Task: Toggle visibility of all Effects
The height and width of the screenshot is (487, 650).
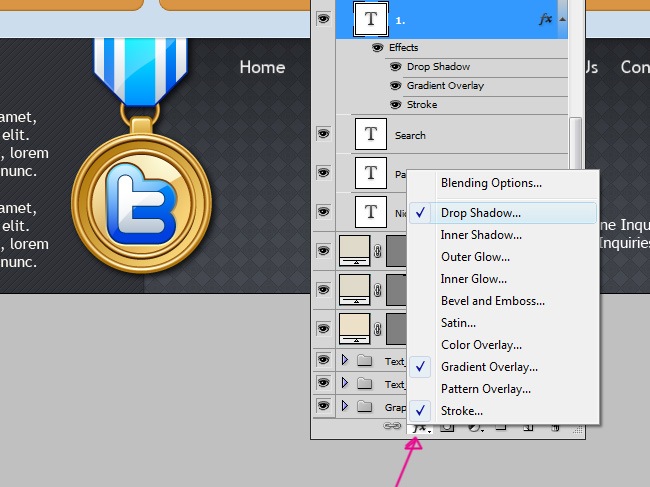Action: (x=377, y=48)
